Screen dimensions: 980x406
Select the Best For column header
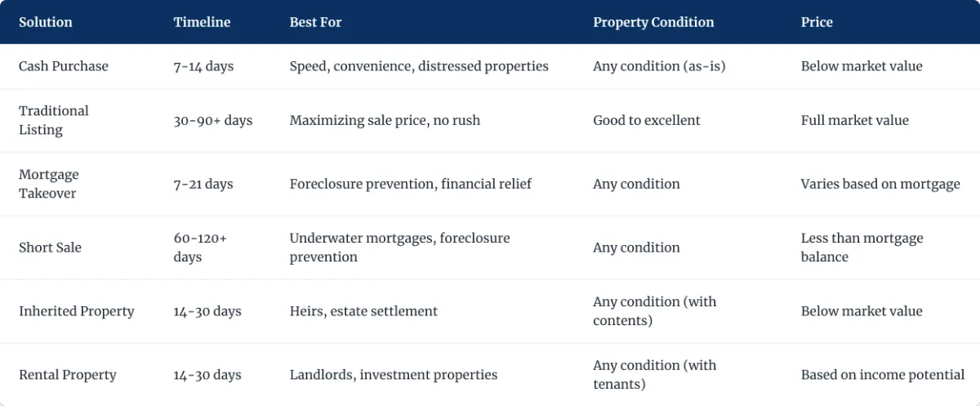click(x=315, y=22)
